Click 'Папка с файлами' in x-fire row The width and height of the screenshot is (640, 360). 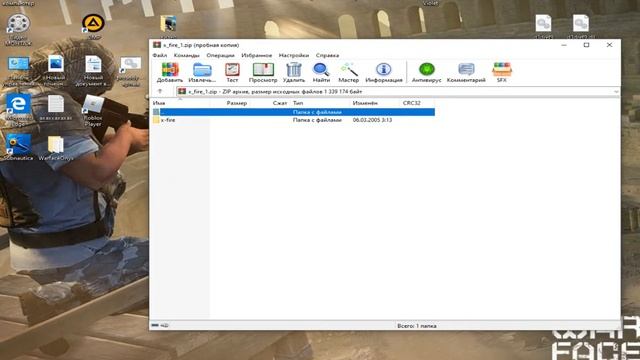317,120
